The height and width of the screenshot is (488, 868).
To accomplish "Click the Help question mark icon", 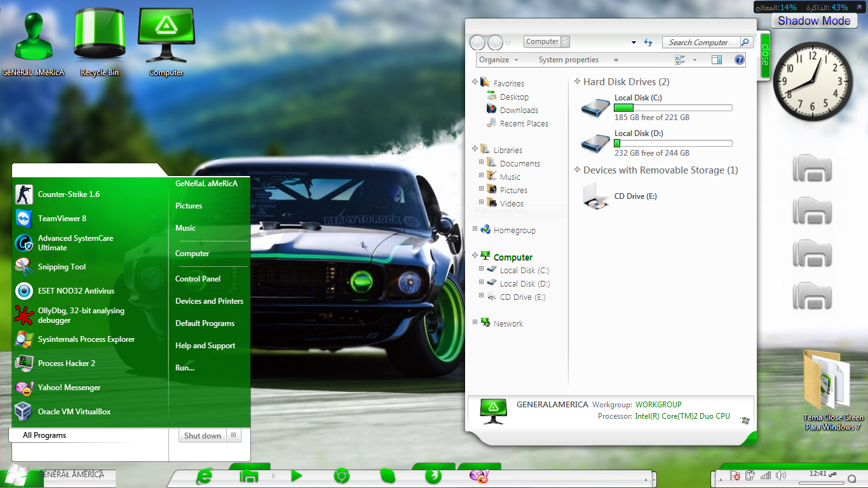I will (739, 60).
